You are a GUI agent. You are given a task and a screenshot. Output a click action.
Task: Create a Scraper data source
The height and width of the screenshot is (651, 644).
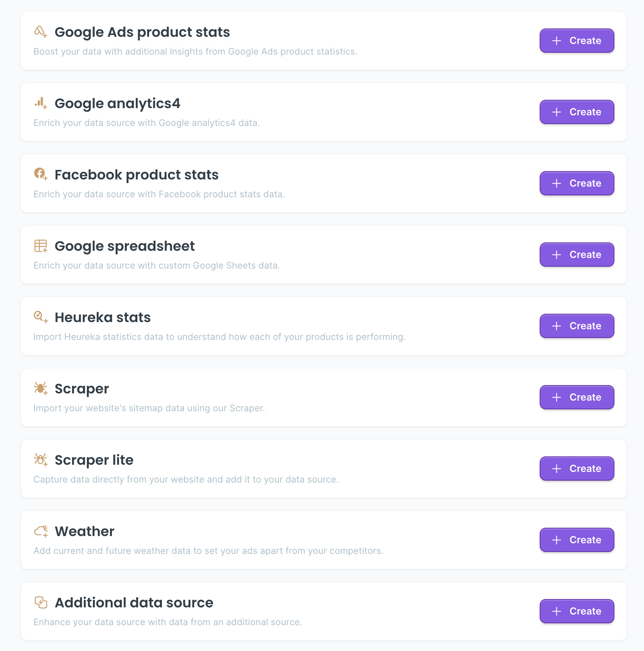[576, 397]
